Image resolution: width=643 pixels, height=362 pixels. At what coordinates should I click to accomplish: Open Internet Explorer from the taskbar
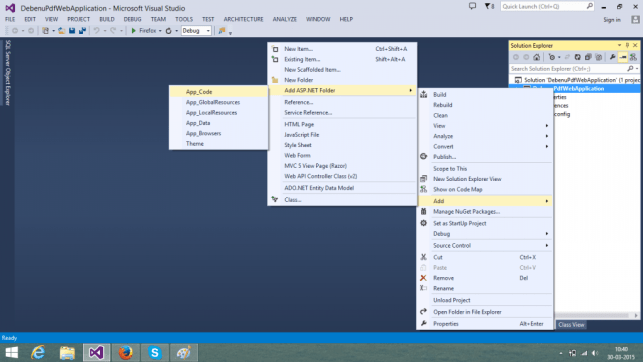coord(38,353)
